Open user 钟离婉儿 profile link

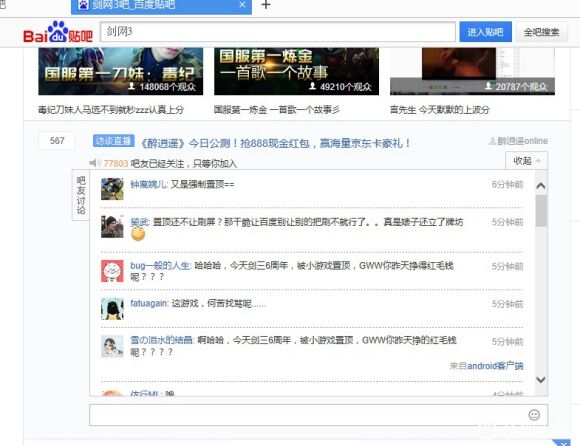click(149, 184)
